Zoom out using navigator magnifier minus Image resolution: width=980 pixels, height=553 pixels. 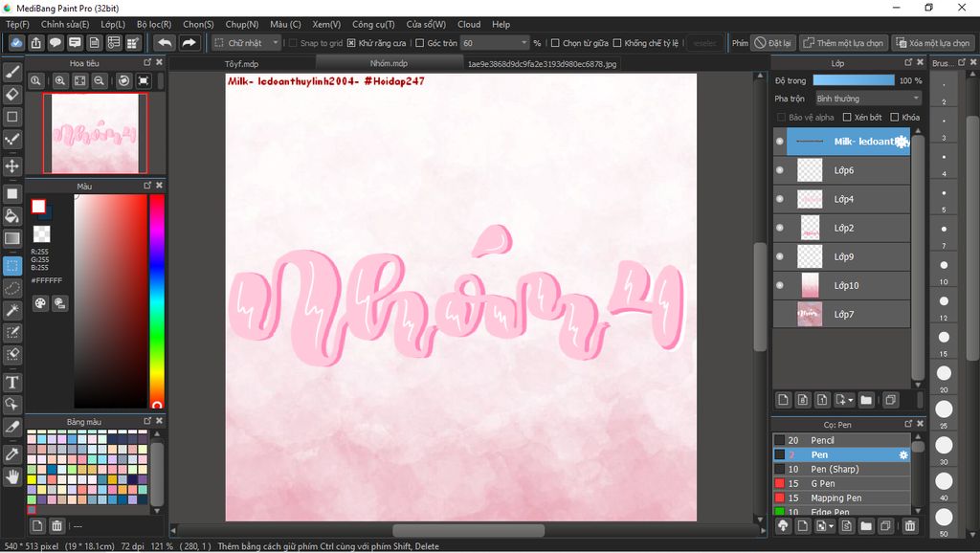tap(99, 80)
